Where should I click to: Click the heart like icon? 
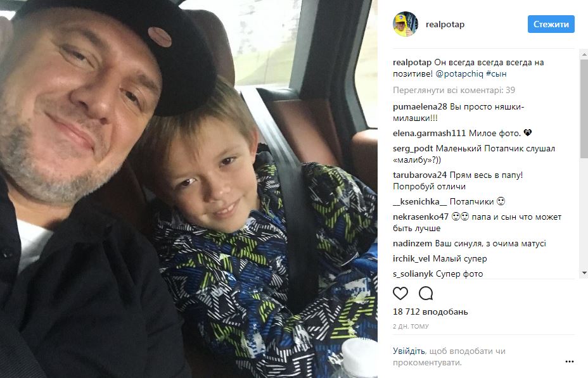click(400, 293)
